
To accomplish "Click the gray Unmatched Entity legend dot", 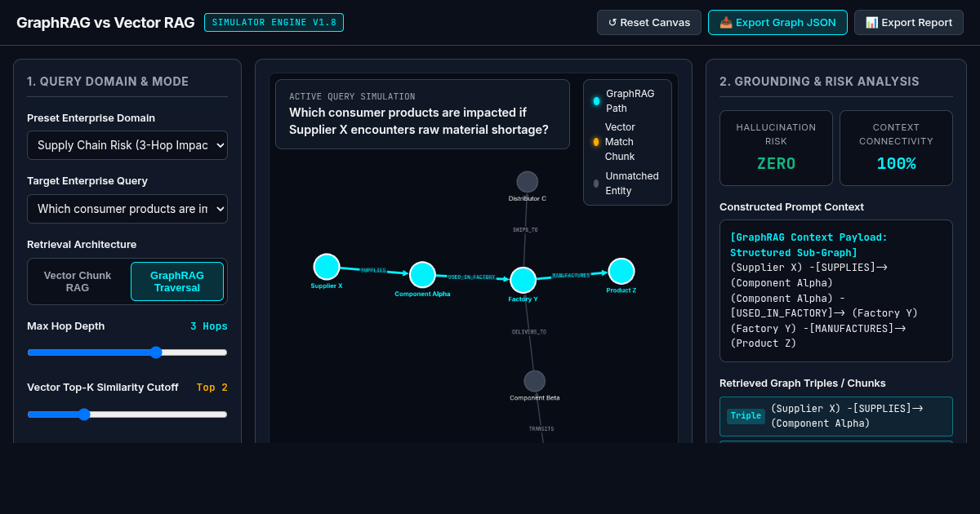I will coord(596,184).
